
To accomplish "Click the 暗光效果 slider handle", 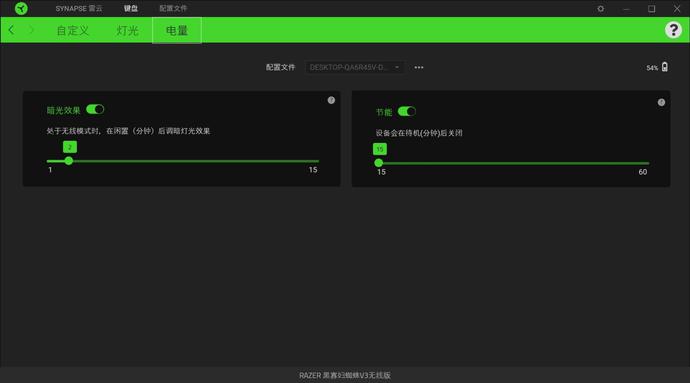I will (69, 161).
